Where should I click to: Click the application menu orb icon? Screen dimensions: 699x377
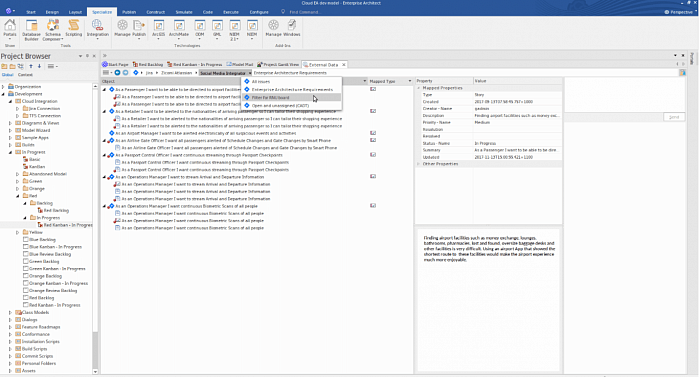8,11
